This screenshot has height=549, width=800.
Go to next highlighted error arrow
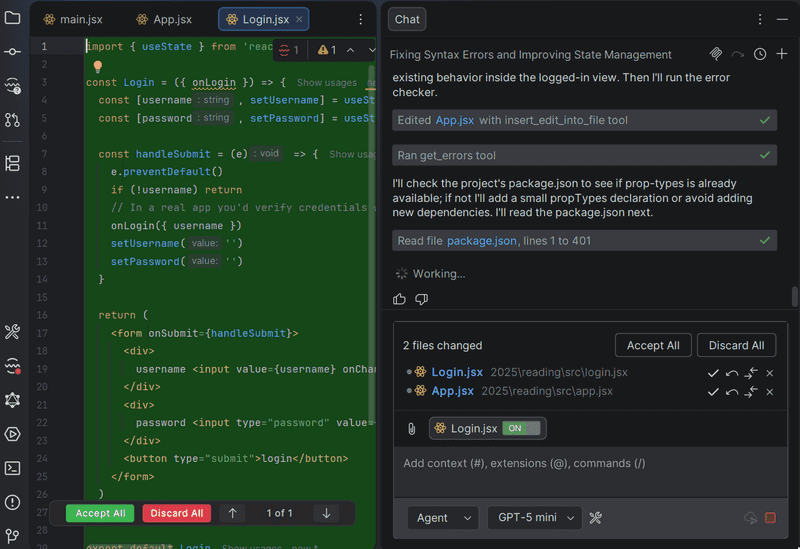(x=371, y=50)
